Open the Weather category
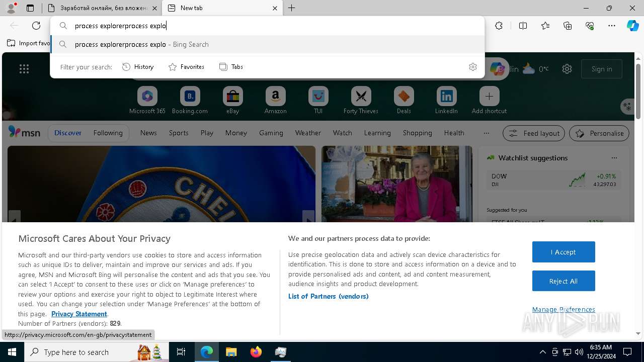Viewport: 644px width, 362px height. 308,133
